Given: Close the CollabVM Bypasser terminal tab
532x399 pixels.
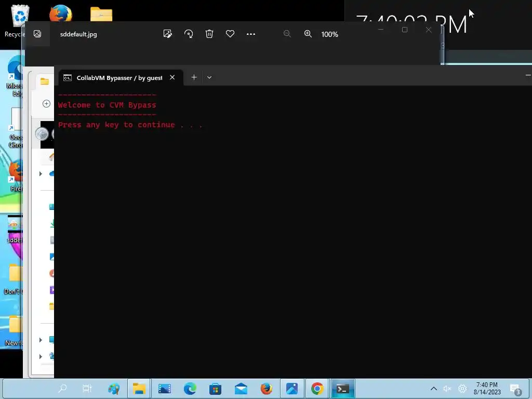Looking at the screenshot, I should (x=172, y=77).
